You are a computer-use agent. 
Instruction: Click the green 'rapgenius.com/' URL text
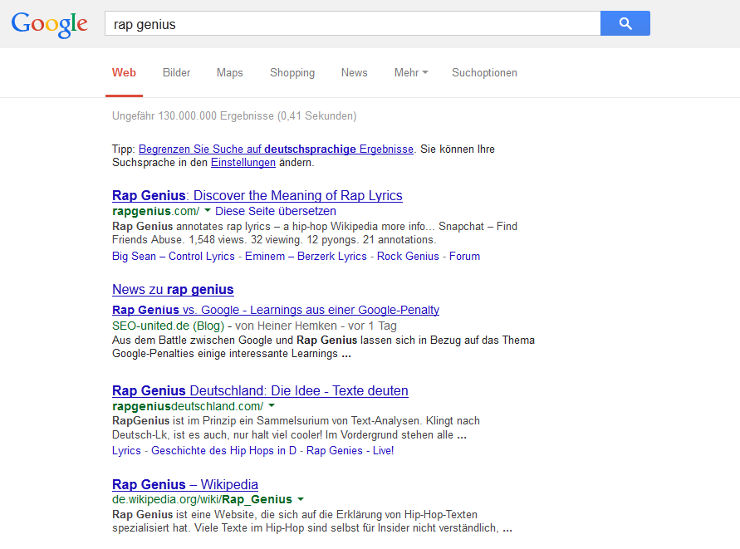[x=156, y=211]
